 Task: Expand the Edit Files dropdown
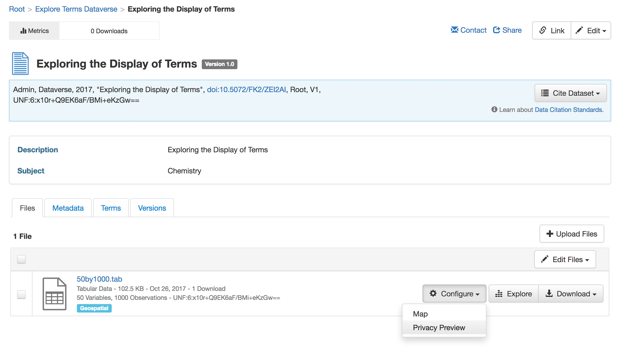[x=565, y=259]
